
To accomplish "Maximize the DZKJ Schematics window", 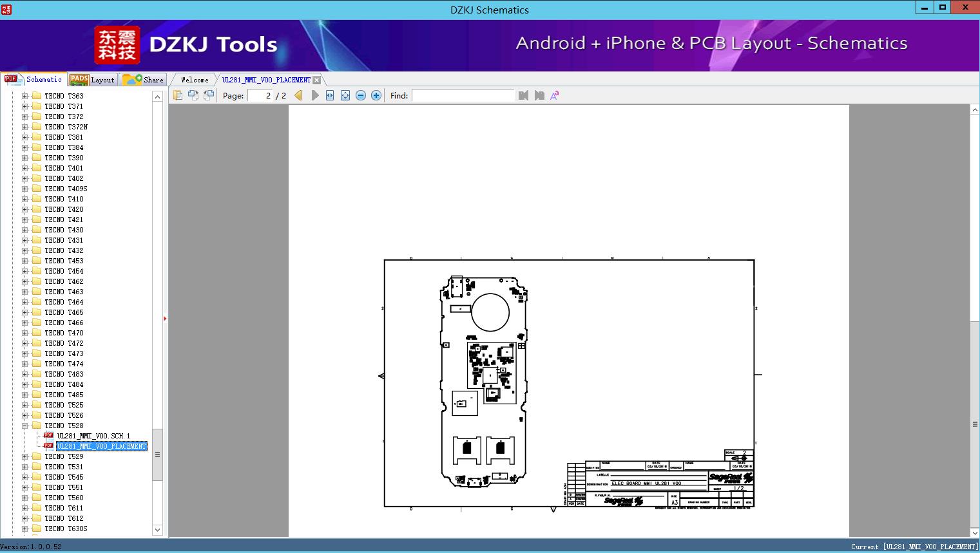I will click(x=942, y=8).
